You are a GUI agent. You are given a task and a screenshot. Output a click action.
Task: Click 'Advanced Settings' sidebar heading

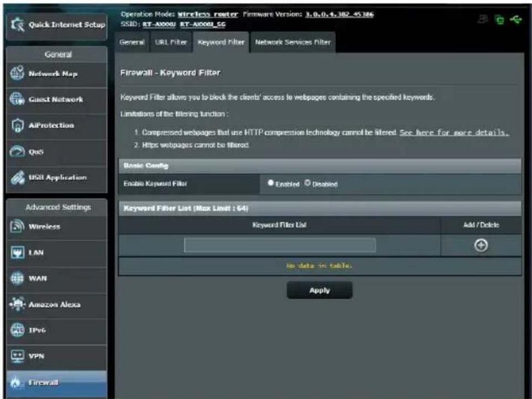[58, 207]
